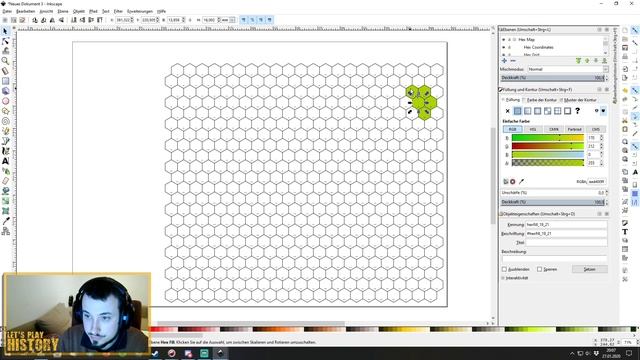Click the Kennung ID input field
Screen dimensions: 640x360
(566, 225)
